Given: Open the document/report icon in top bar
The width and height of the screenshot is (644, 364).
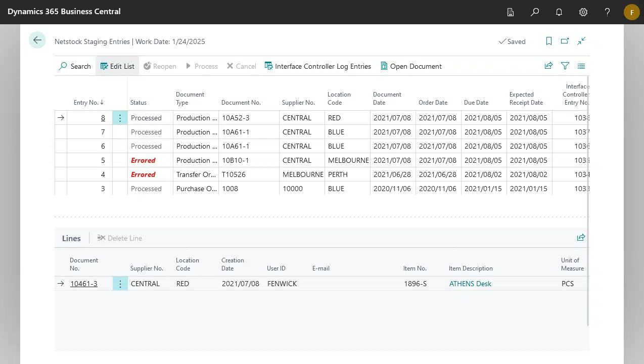Looking at the screenshot, I should 511,12.
